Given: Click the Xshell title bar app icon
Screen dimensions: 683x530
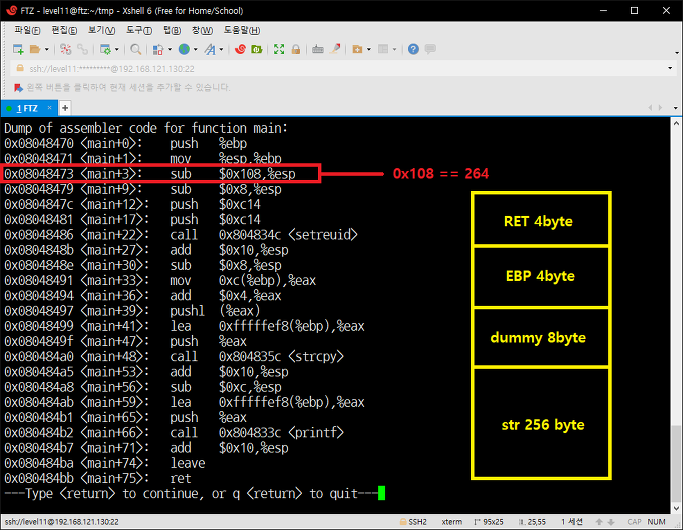Looking at the screenshot, I should (11, 10).
